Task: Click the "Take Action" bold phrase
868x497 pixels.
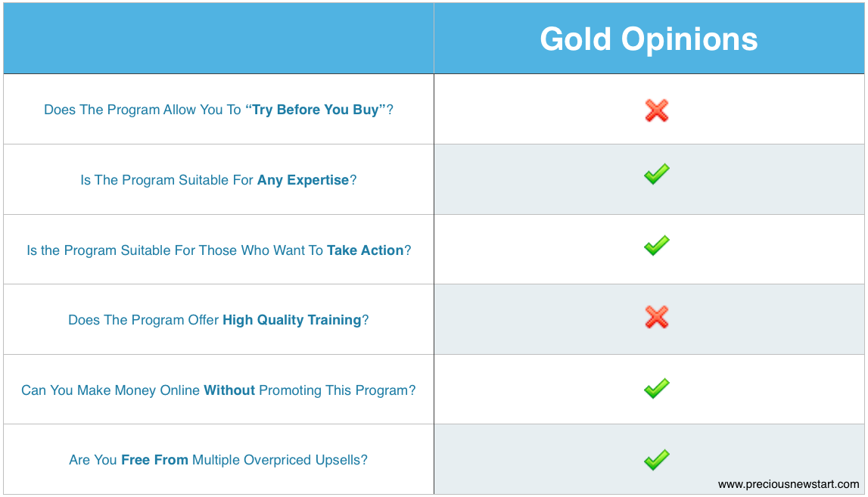Action: coord(366,250)
